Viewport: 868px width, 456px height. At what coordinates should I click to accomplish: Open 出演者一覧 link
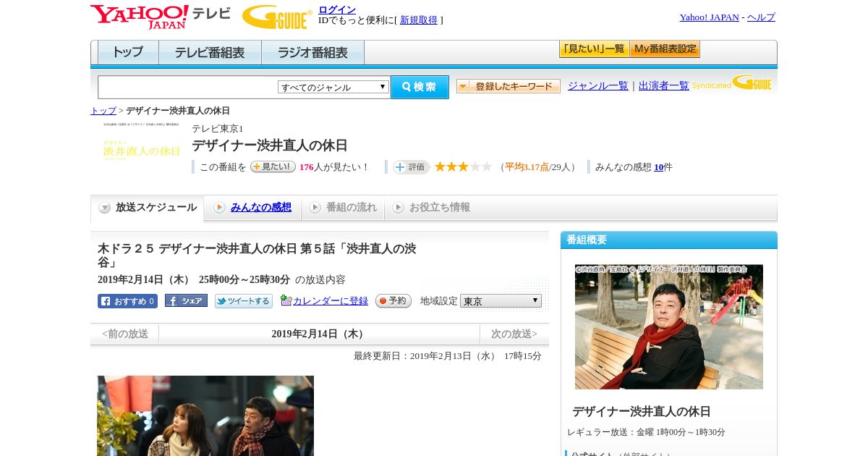[664, 86]
